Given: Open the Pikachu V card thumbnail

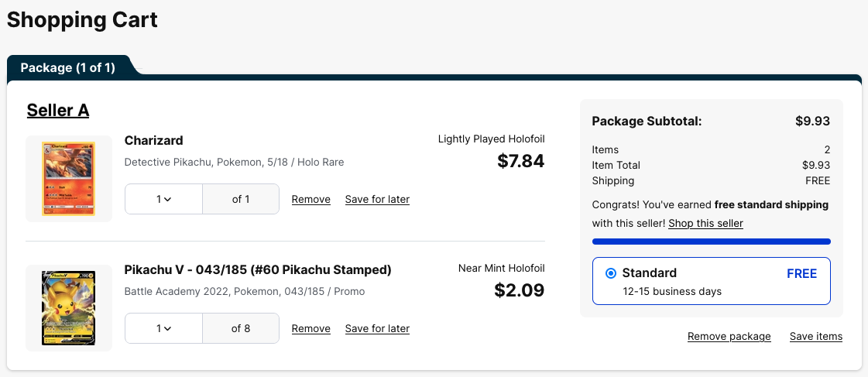Looking at the screenshot, I should tap(69, 308).
